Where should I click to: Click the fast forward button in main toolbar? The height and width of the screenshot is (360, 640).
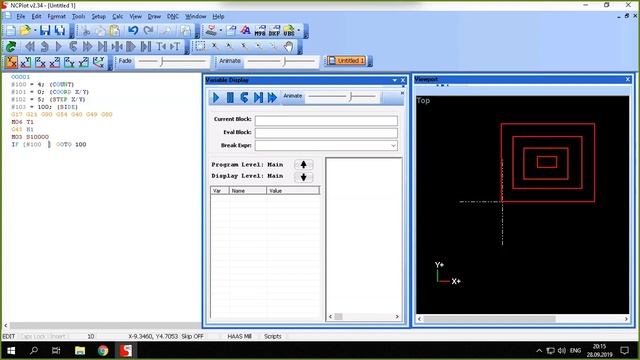pos(87,47)
